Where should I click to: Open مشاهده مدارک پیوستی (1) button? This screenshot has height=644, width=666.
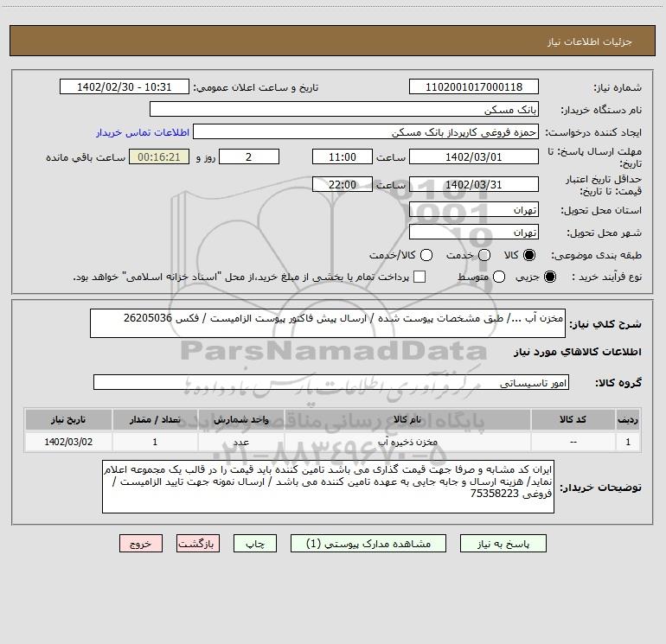coord(368,544)
